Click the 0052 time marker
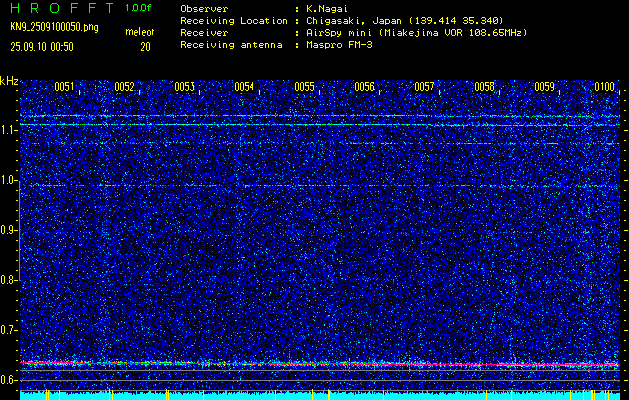This screenshot has width=629, height=400. [x=124, y=87]
